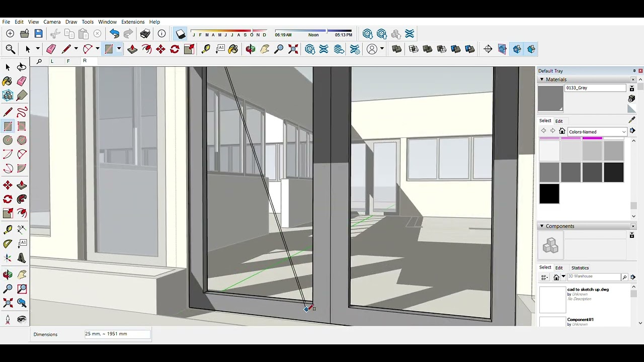Open the Arc tool dropdown arrow
Screen dimensions: 644x362
[97, 49]
